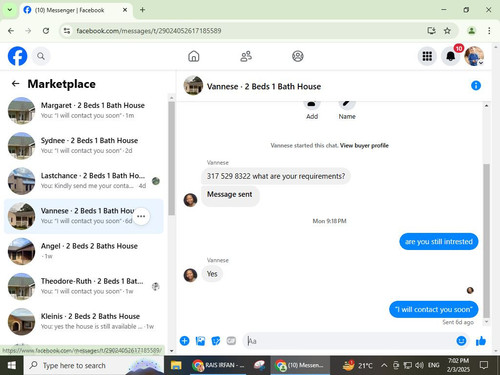The width and height of the screenshot is (500, 375).
Task: Open the notifications bell
Action: [x=451, y=56]
